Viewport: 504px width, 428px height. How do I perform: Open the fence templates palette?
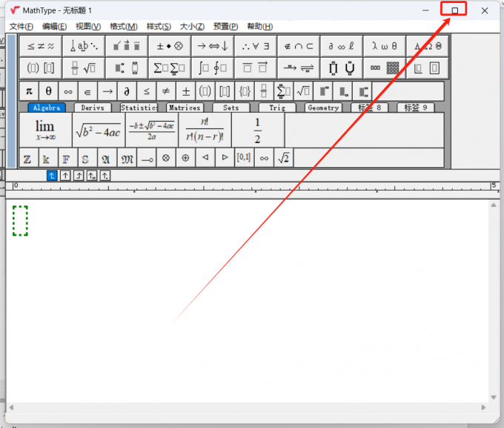[41, 68]
